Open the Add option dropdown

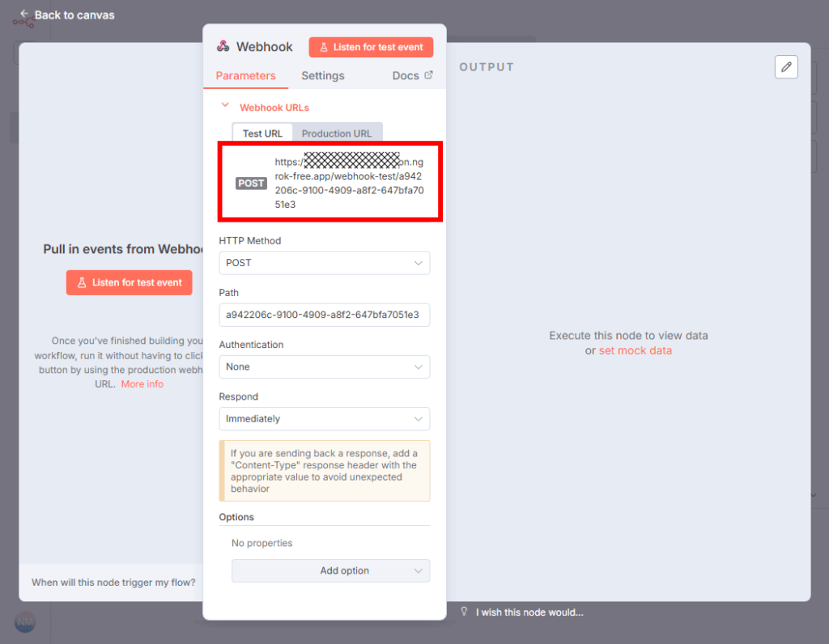point(330,570)
